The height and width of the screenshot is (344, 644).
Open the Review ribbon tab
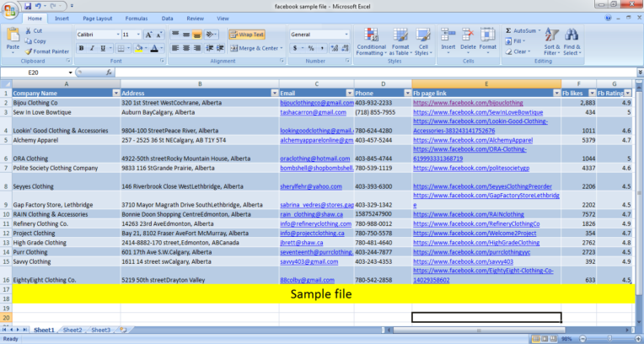[x=195, y=19]
